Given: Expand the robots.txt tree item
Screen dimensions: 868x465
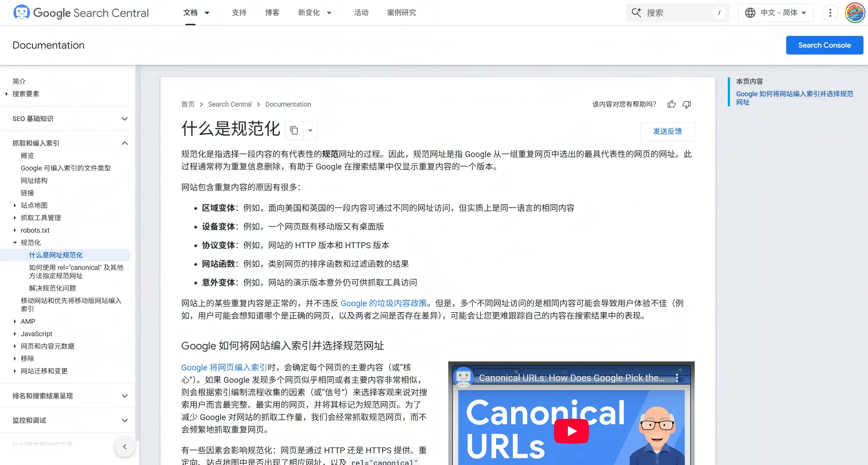Looking at the screenshot, I should coord(15,230).
